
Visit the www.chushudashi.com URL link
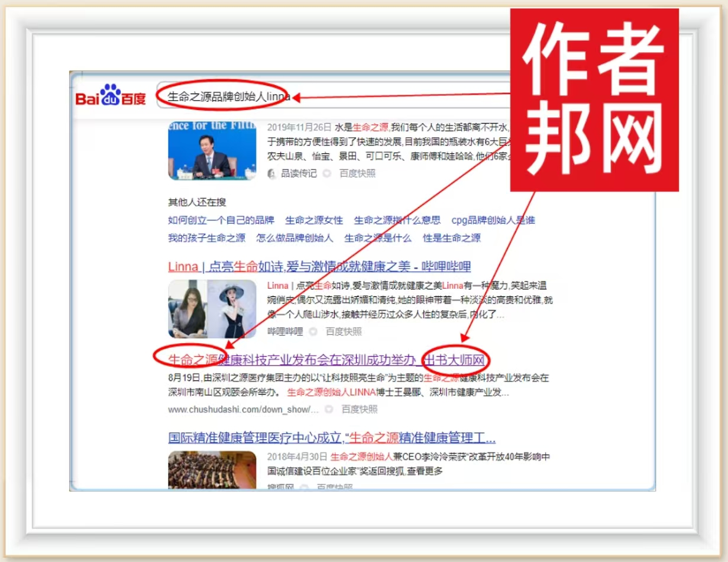click(243, 409)
